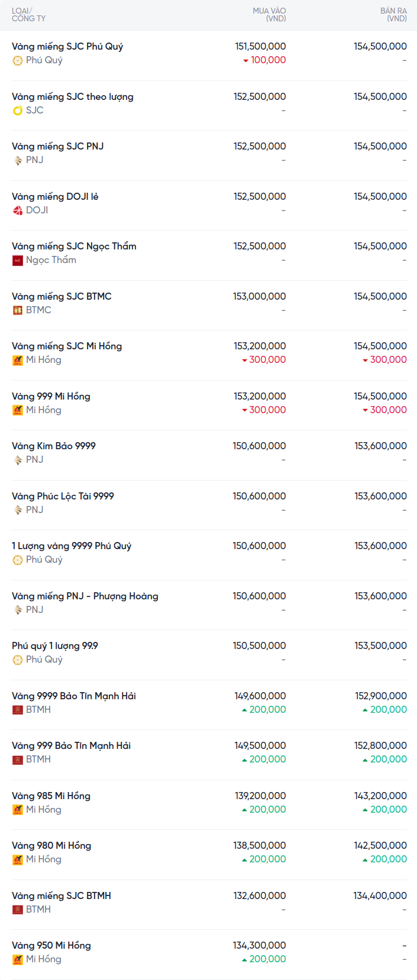The image size is (417, 980).
Task: Click the BTMC company logo
Action: tap(18, 310)
